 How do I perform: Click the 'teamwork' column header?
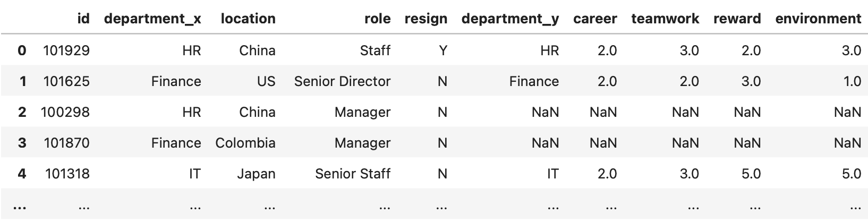(665, 19)
